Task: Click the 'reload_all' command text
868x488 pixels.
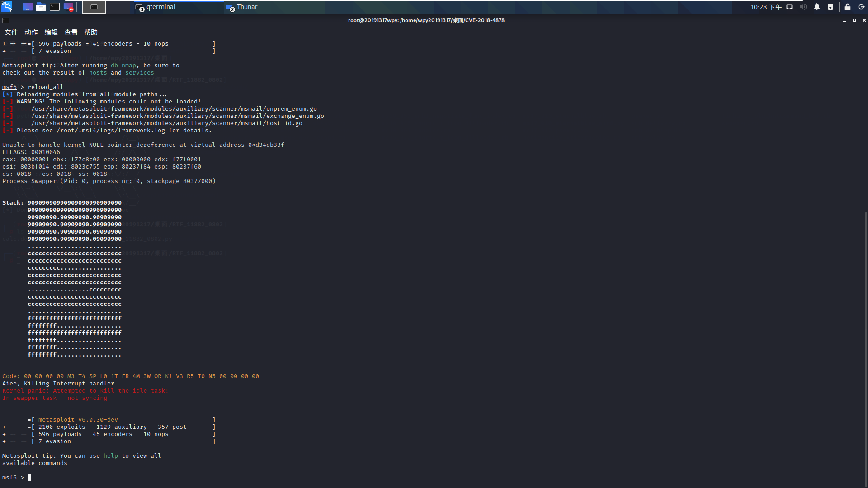Action: pos(46,87)
